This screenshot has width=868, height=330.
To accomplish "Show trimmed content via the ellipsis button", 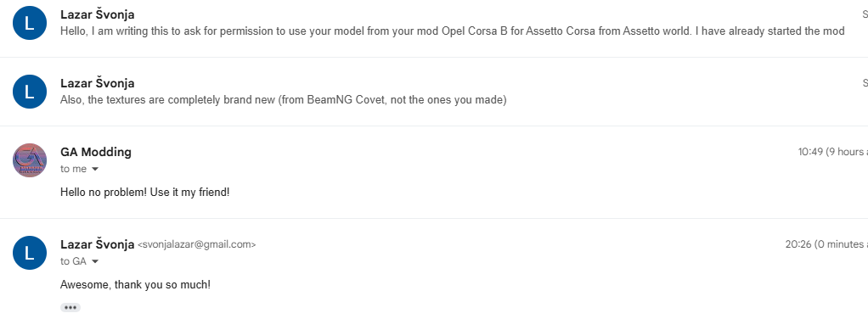I will coord(70,307).
